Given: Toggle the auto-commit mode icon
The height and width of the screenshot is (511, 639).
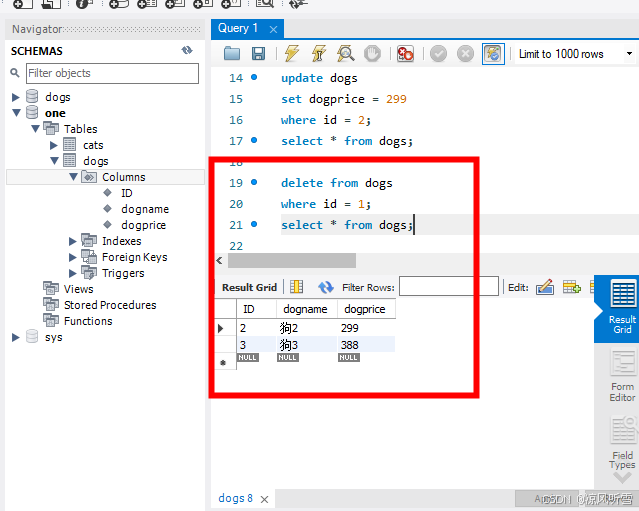Looking at the screenshot, I should (x=493, y=53).
